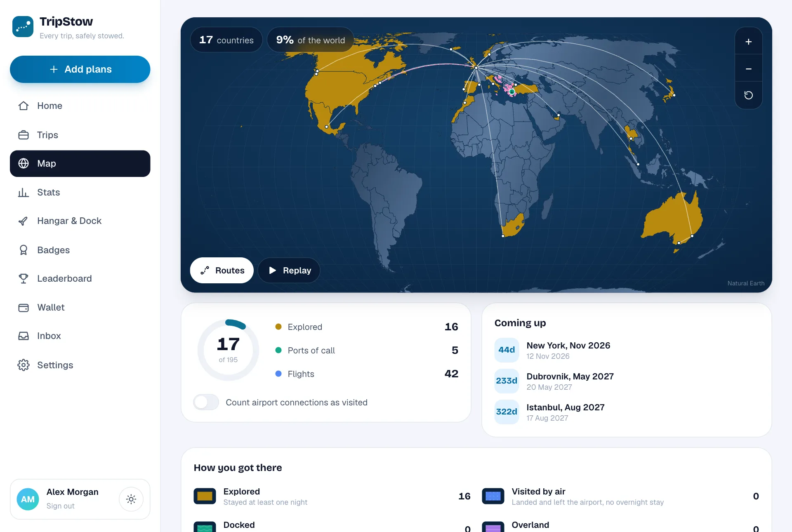Toggle Count airport connections as visited

[x=206, y=402]
